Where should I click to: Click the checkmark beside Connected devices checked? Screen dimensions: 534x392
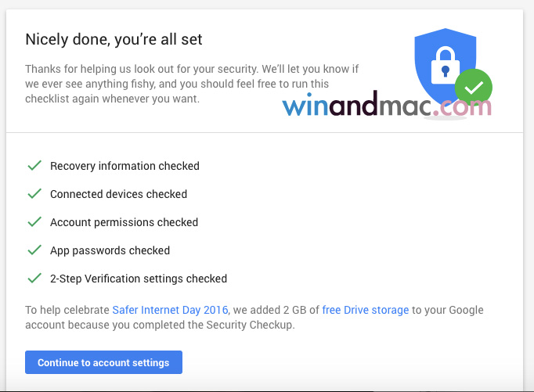pos(34,194)
